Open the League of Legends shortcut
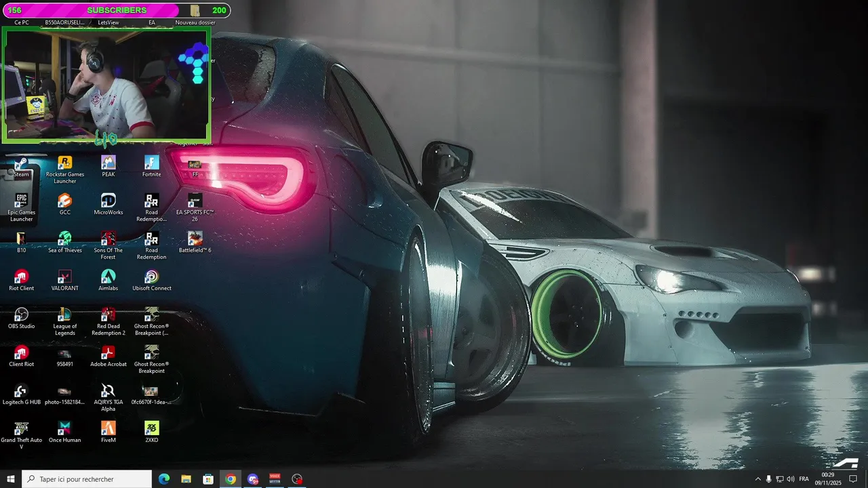 pos(65,321)
